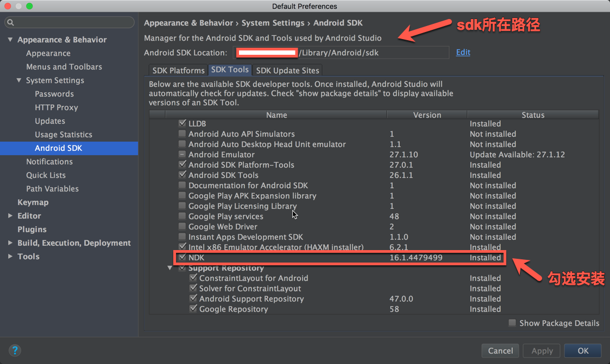
Task: Expand the Tools section
Action: coord(10,257)
